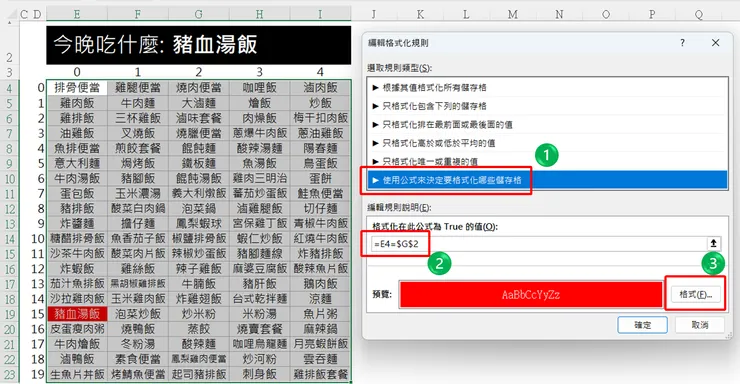Click the cell 排骨便當
Viewport: 740px width, 384px height.
(77, 87)
